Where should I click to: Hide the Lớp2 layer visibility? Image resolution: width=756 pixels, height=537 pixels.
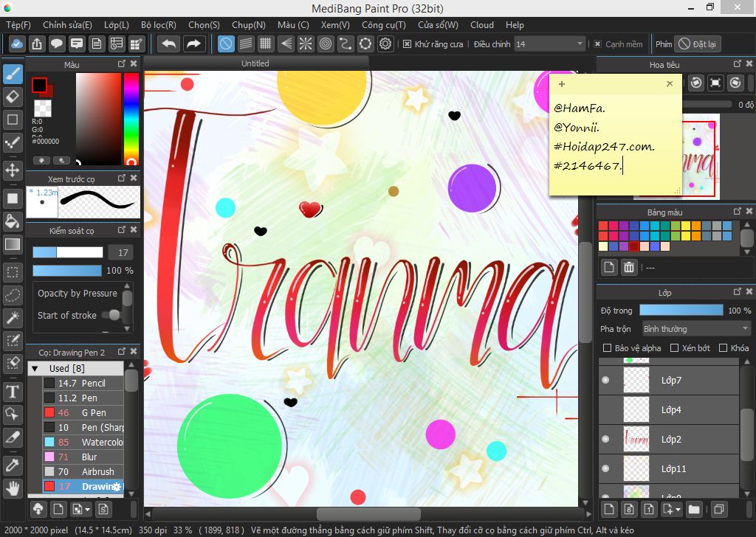[606, 440]
